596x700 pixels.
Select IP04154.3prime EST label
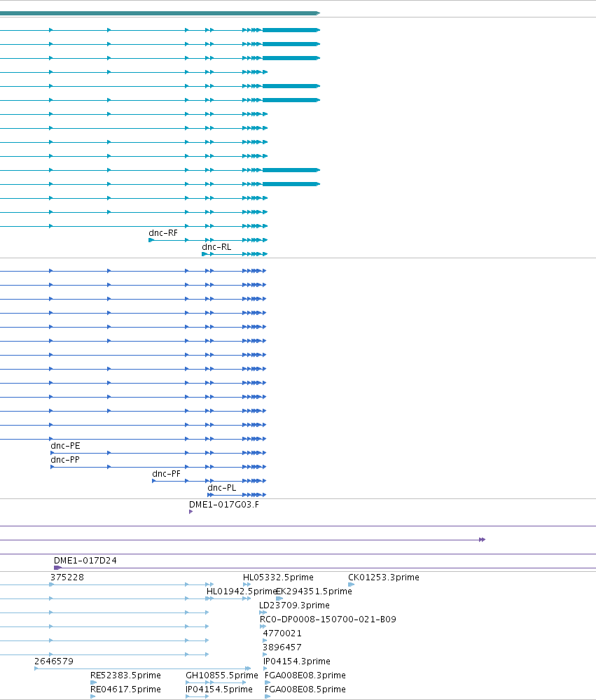(x=297, y=661)
